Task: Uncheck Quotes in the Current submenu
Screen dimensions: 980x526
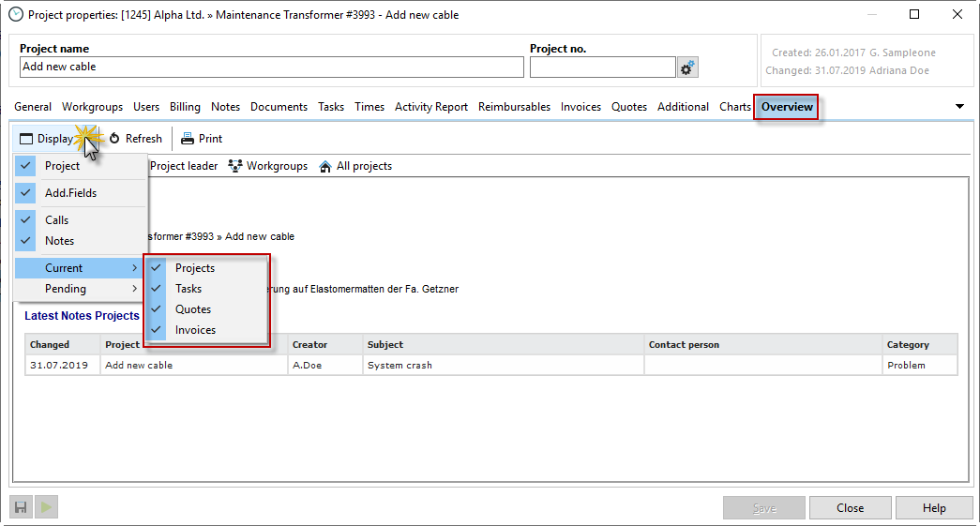Action: click(x=193, y=309)
